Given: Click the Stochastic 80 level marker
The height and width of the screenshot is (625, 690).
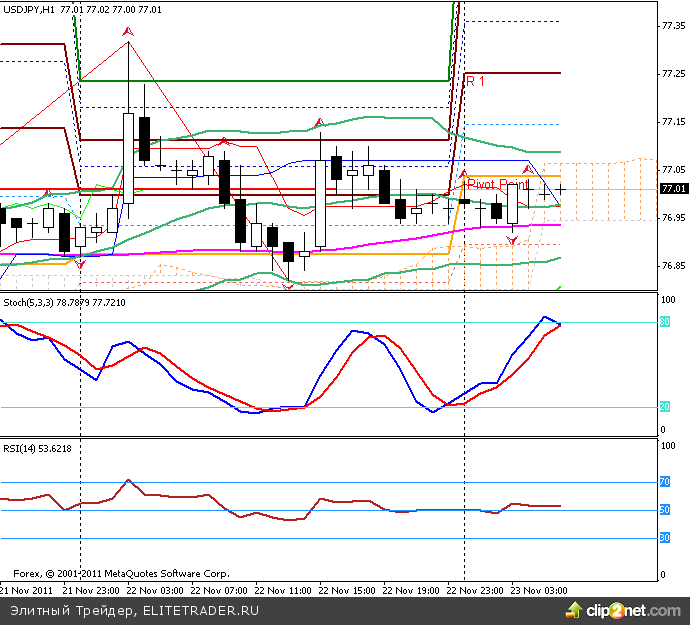Looking at the screenshot, I should (x=663, y=322).
